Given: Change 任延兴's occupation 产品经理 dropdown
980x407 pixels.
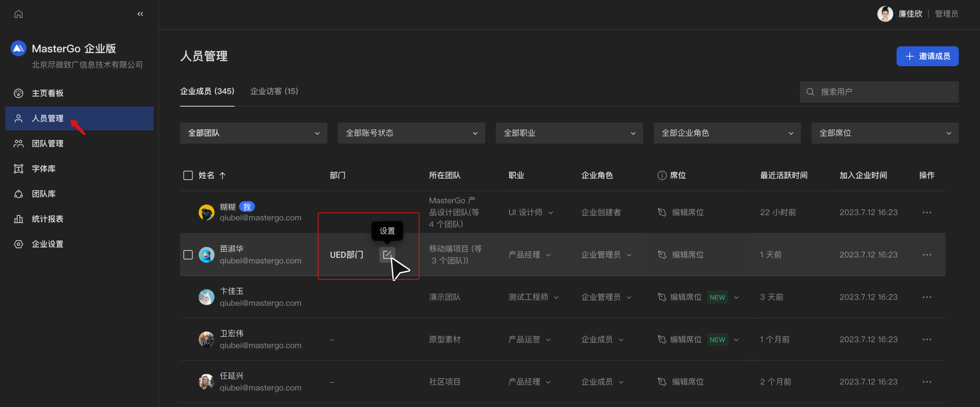Looking at the screenshot, I should click(x=530, y=382).
